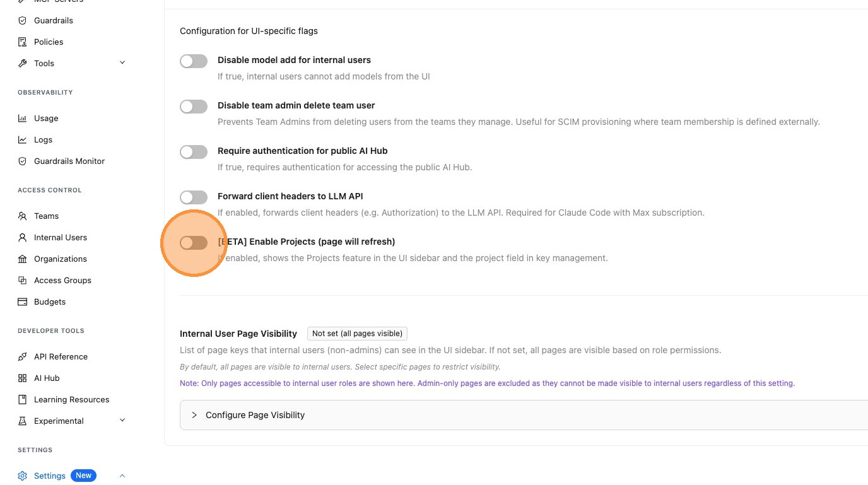The height and width of the screenshot is (485, 868).
Task: Go to Access Groups in sidebar
Action: (62, 281)
